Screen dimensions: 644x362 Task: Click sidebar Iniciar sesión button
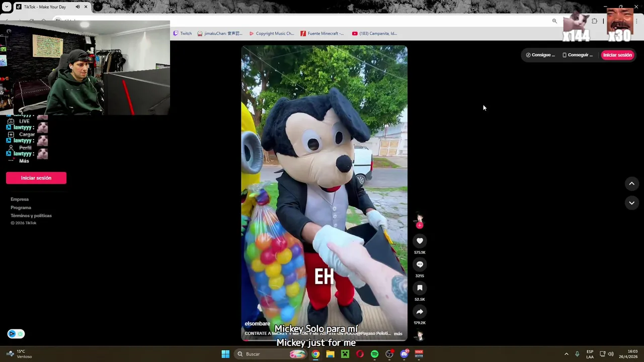pyautogui.click(x=36, y=178)
